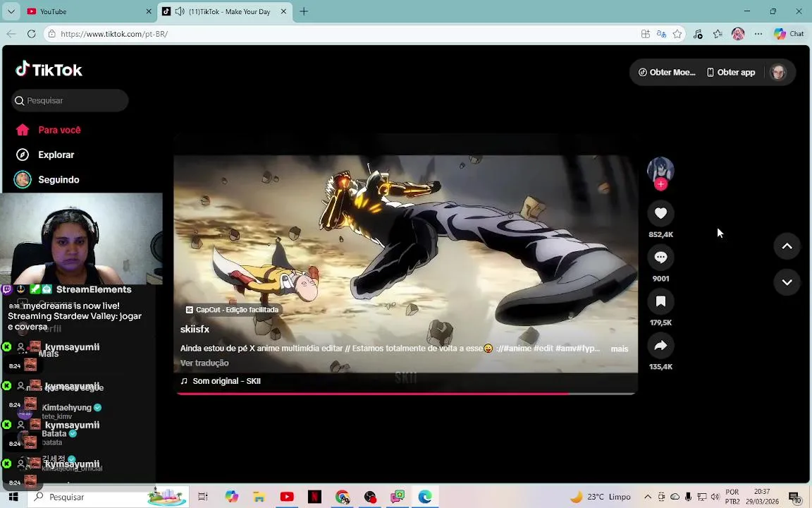Follow creator using red plus badge
The width and height of the screenshot is (812, 508).
pyautogui.click(x=660, y=184)
